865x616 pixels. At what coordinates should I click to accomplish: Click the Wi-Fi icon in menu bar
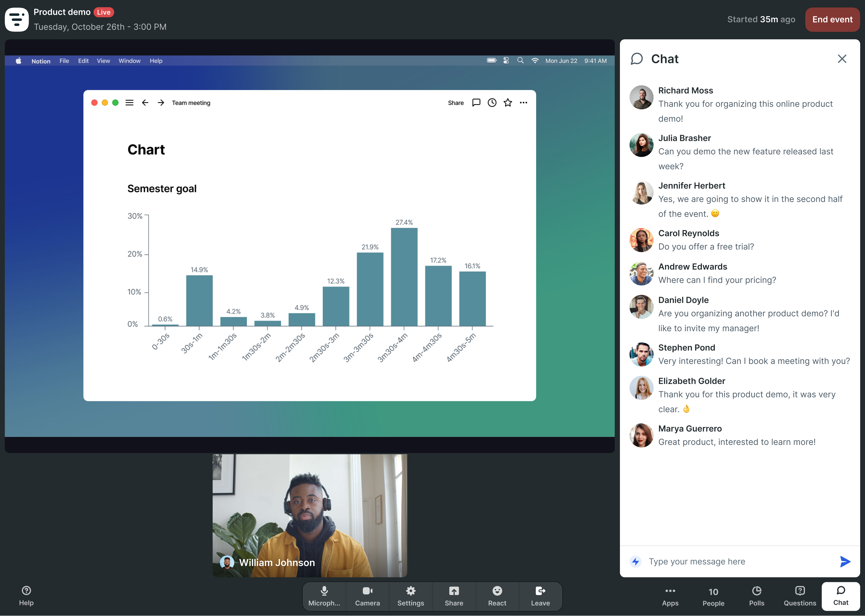(535, 61)
